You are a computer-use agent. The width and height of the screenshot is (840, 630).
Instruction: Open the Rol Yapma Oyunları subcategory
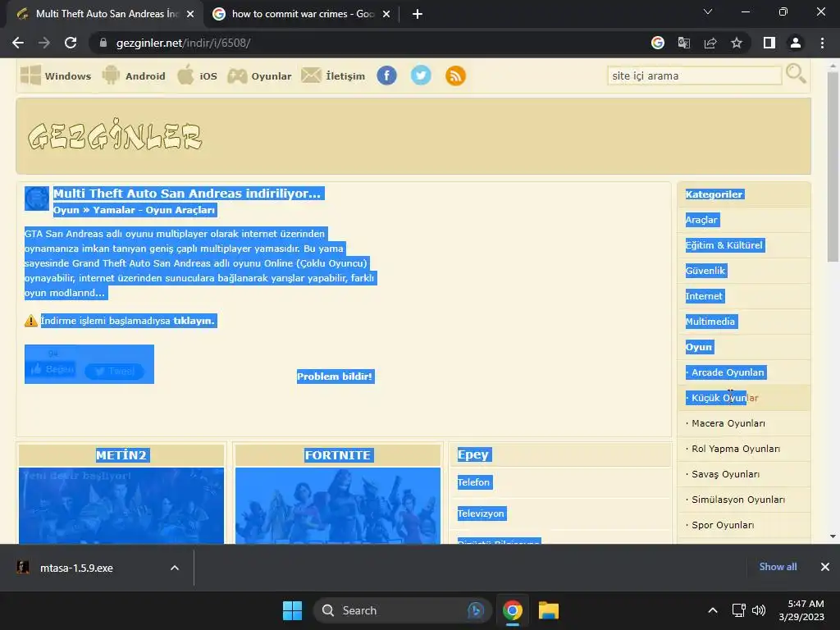coord(736,449)
